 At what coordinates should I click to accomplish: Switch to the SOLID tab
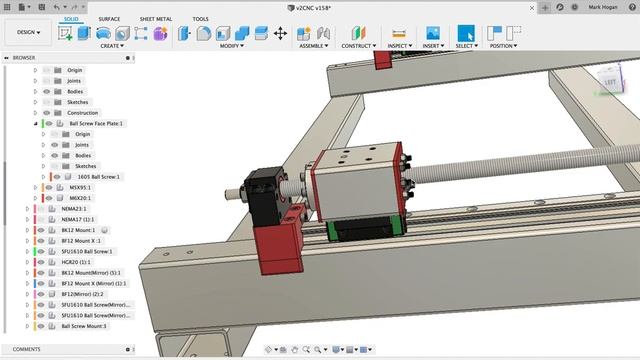pos(71,19)
